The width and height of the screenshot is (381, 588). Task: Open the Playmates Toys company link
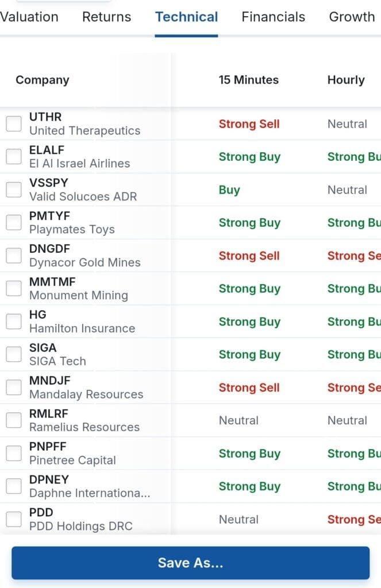(72, 230)
